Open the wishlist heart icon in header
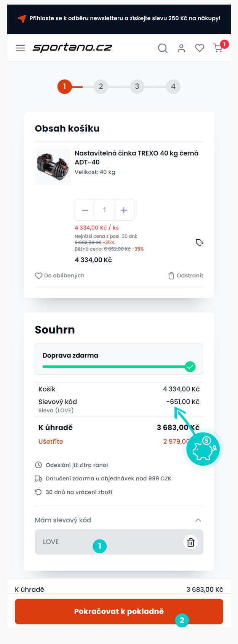 click(x=200, y=48)
